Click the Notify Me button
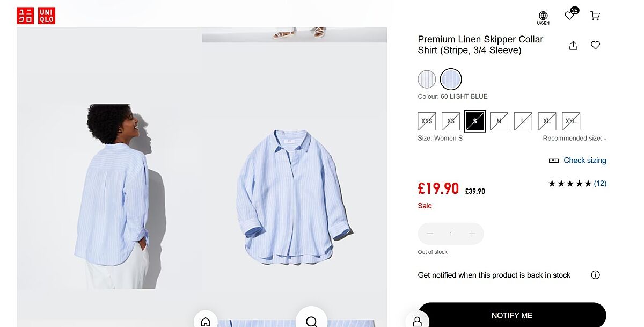This screenshot has width=644, height=327. pos(511,315)
